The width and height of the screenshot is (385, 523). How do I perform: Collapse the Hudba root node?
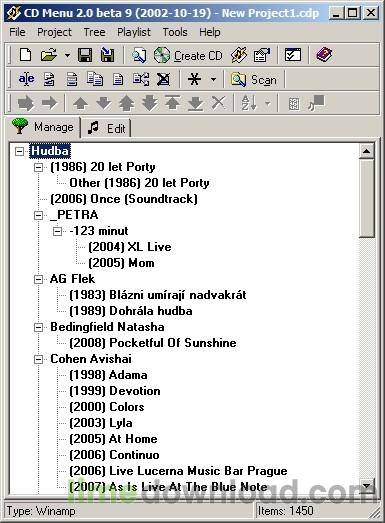click(20, 151)
